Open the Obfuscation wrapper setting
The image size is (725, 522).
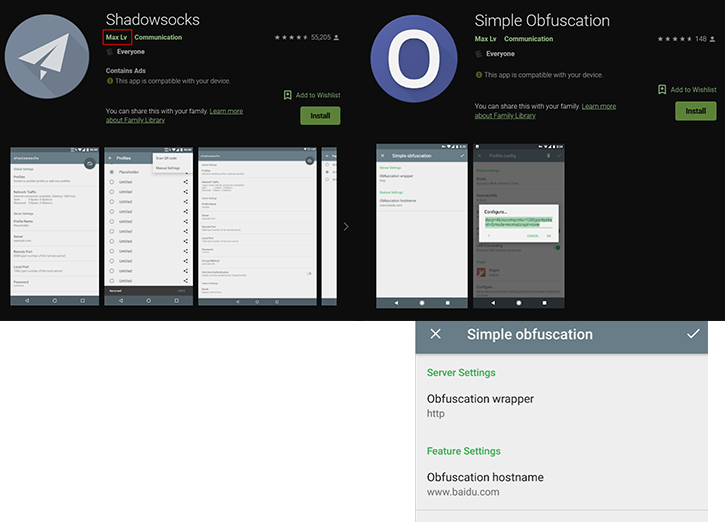click(480, 404)
